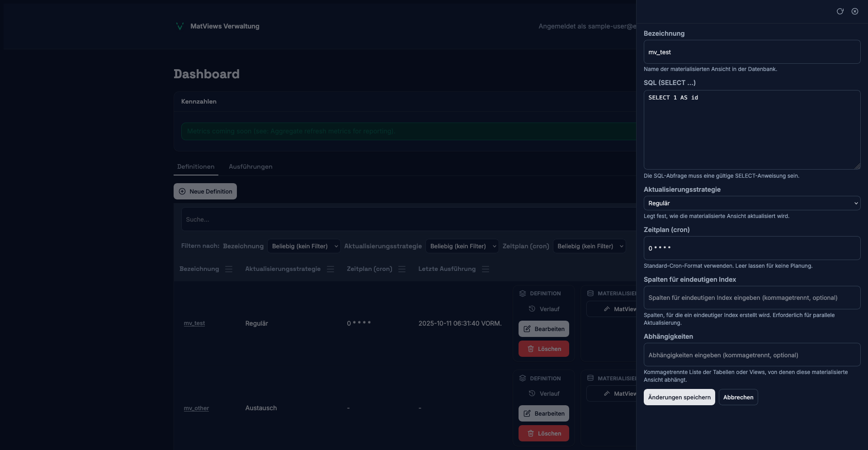Open Verlauf history for mv_other
This screenshot has width=868, height=450.
pos(544,393)
